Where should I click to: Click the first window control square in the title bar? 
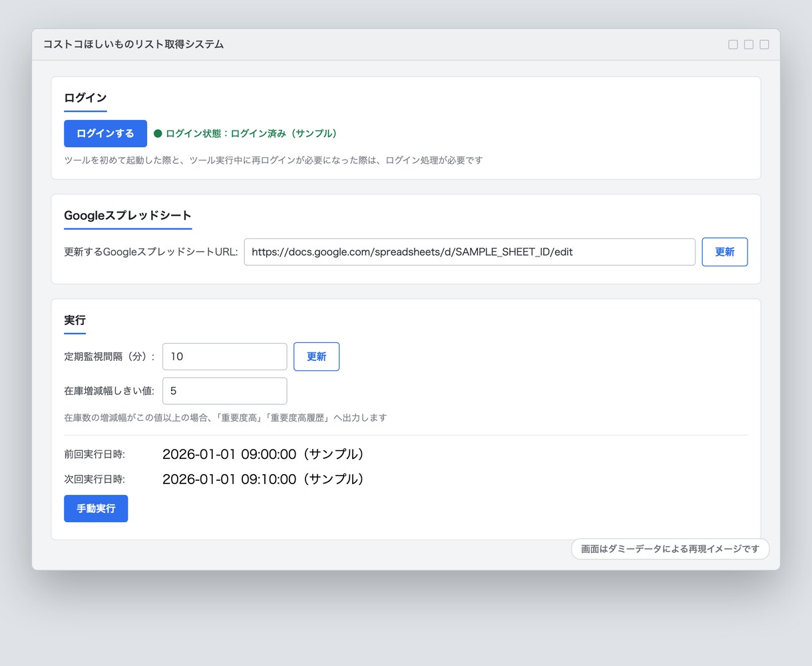click(x=733, y=45)
